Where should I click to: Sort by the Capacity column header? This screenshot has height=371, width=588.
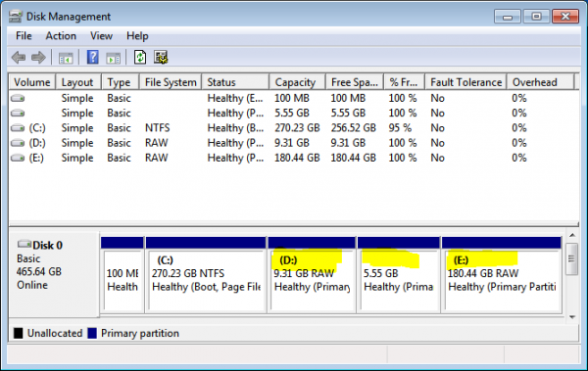297,82
